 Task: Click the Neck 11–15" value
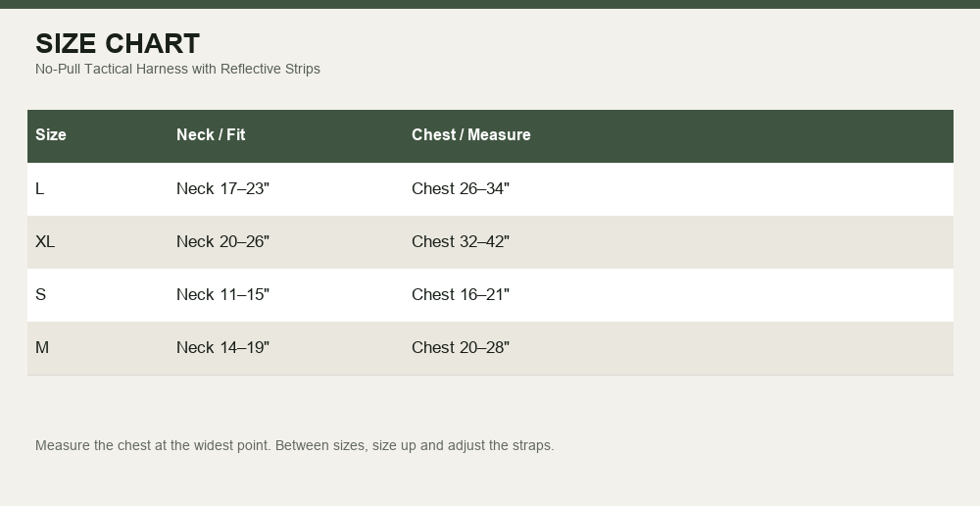point(222,294)
